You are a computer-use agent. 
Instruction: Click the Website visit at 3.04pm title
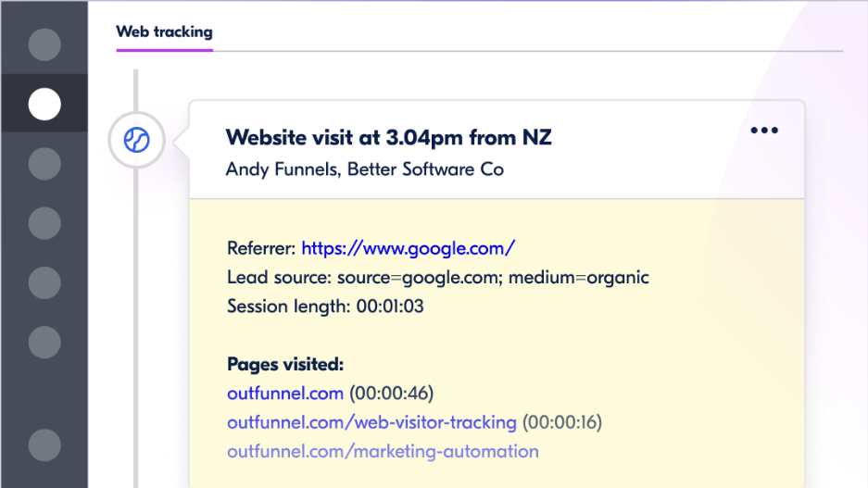(x=388, y=138)
